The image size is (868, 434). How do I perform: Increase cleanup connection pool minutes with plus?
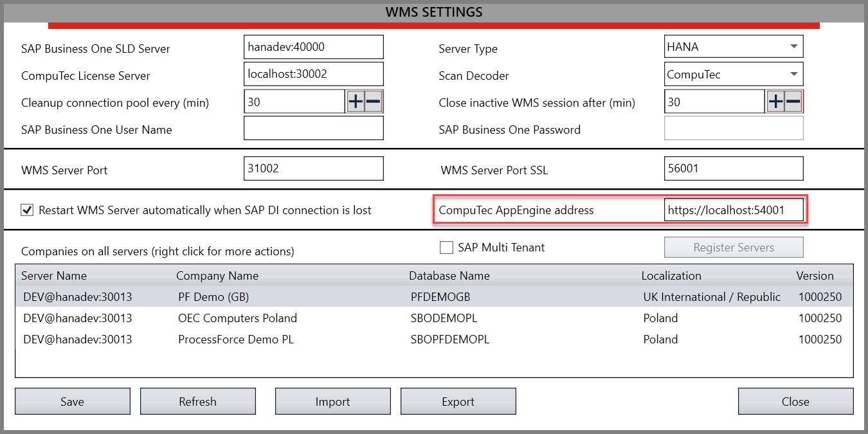click(356, 102)
